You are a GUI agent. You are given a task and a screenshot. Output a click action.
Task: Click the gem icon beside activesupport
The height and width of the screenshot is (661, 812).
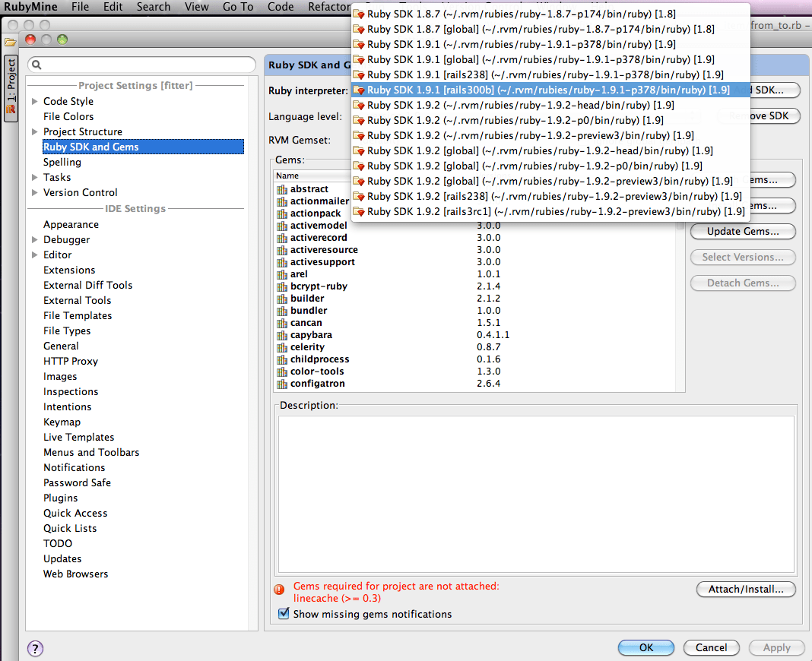(x=282, y=262)
